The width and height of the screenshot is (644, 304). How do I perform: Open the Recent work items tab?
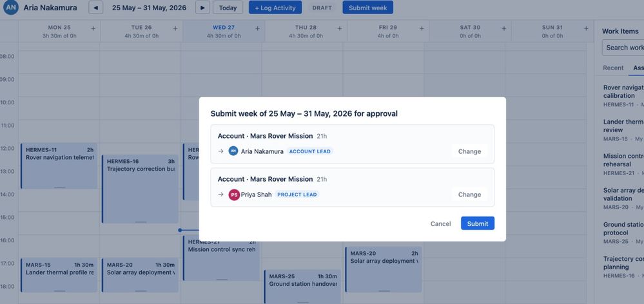point(613,68)
